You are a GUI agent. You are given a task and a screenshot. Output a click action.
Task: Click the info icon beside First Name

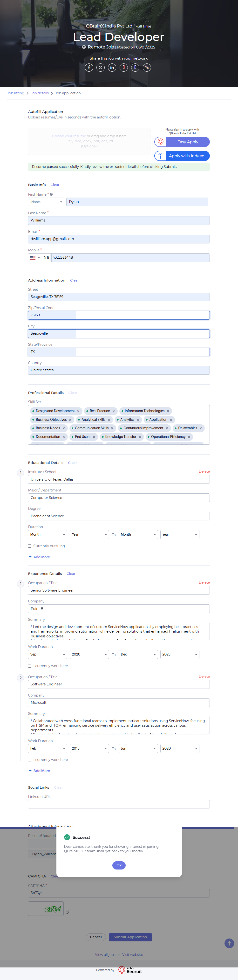(x=51, y=194)
